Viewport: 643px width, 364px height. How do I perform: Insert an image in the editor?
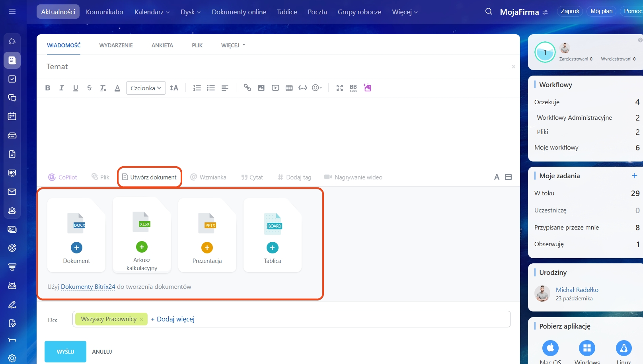point(261,88)
